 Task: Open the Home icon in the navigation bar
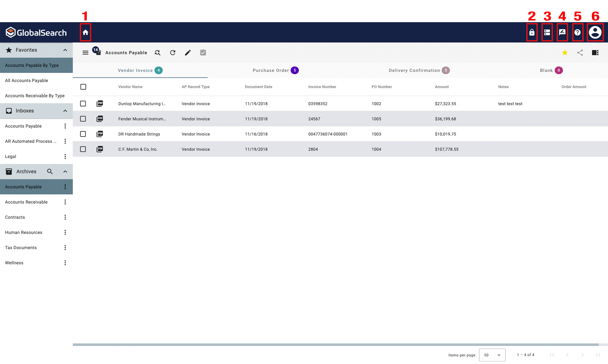tap(85, 32)
